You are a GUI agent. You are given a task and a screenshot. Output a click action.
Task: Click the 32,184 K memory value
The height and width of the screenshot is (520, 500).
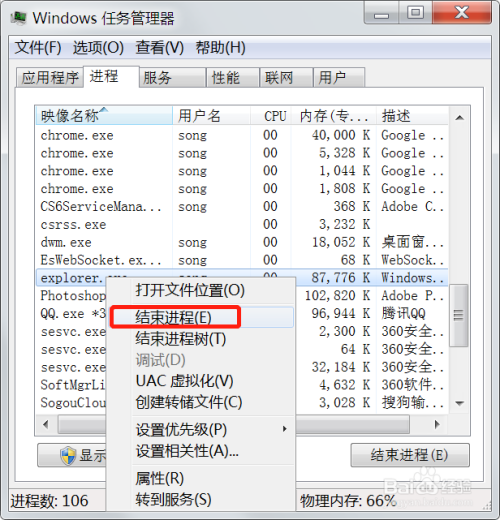point(340,367)
